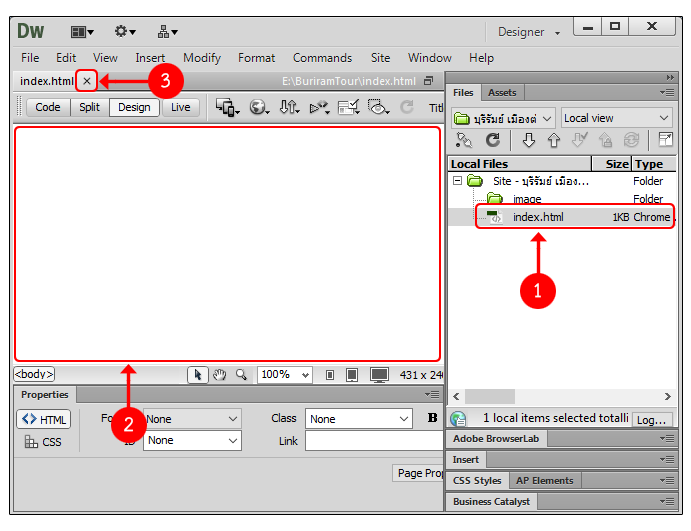The image size is (691, 531).
Task: Open the 100% zoom level combo box
Action: 286,375
